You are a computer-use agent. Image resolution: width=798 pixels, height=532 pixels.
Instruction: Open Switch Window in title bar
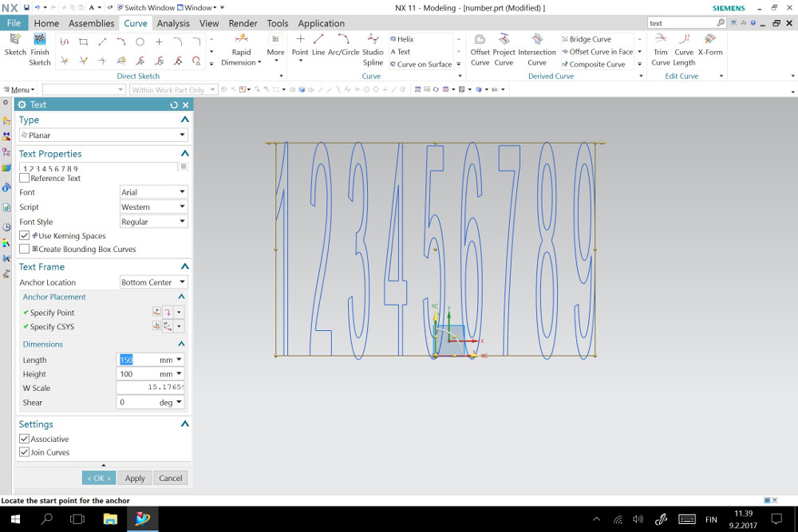pyautogui.click(x=146, y=8)
